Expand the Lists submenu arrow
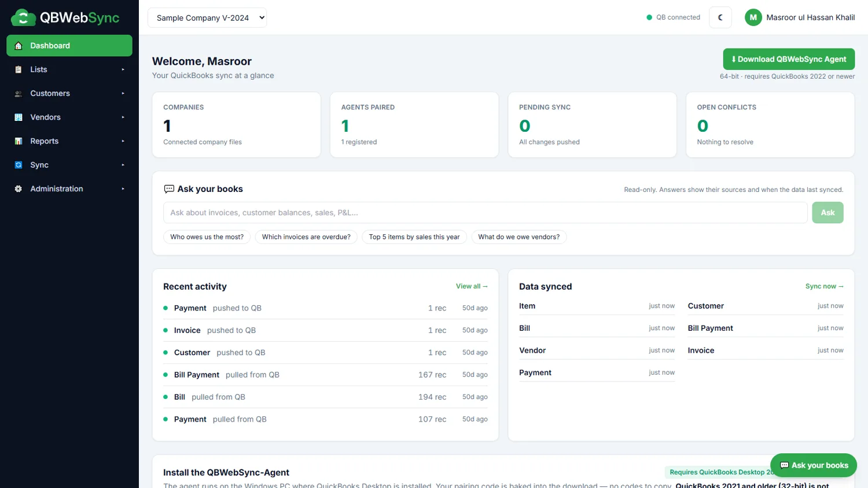 [x=123, y=69]
